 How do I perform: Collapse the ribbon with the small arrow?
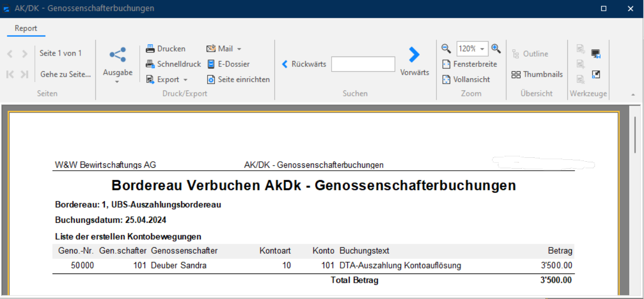tap(633, 94)
